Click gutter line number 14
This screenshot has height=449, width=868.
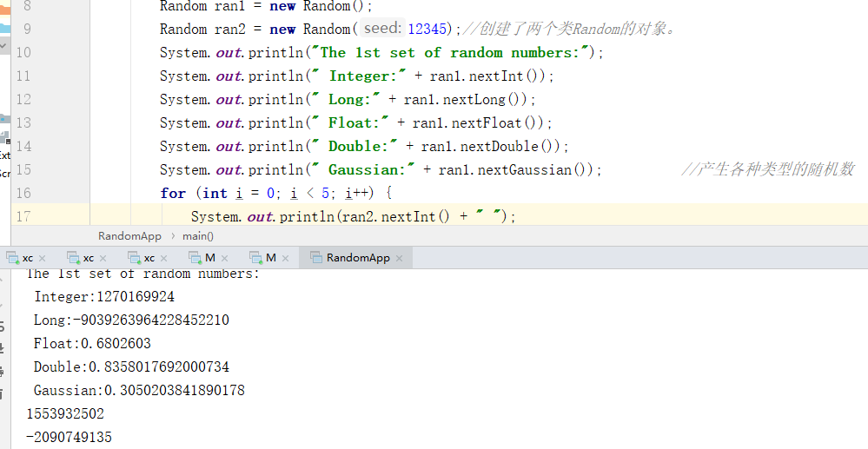pyautogui.click(x=23, y=146)
